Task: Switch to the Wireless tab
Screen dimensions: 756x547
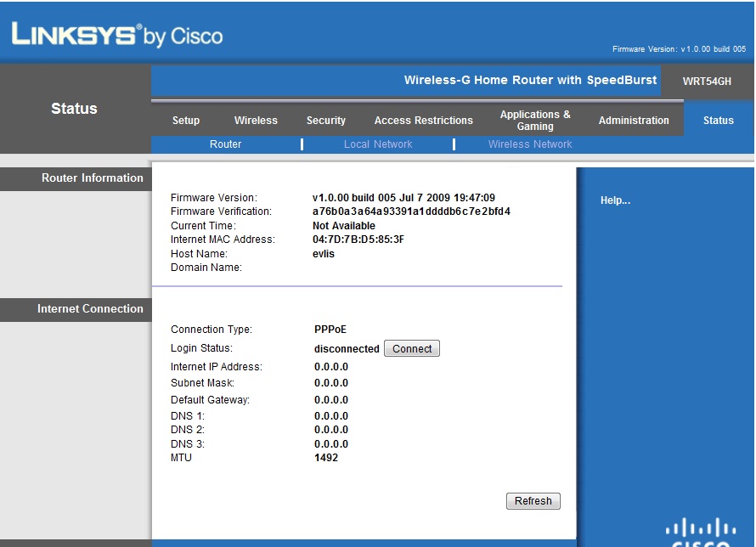Action: [256, 121]
